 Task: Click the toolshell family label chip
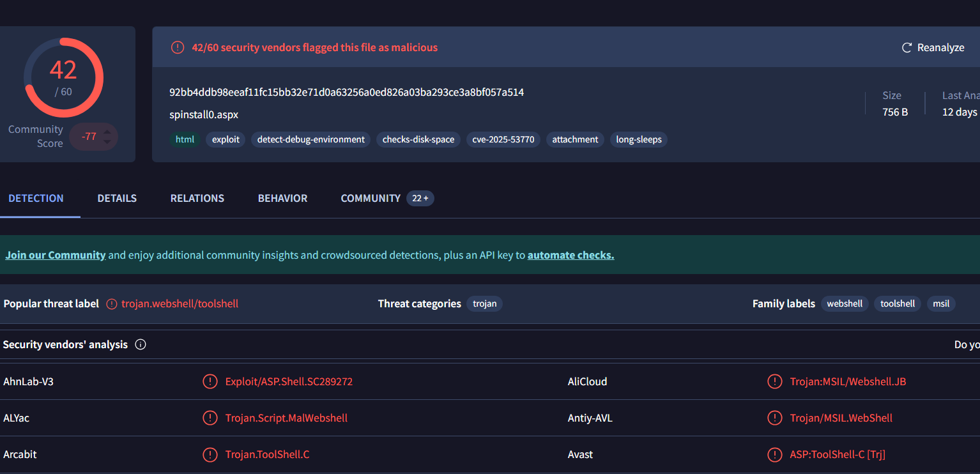click(x=898, y=303)
